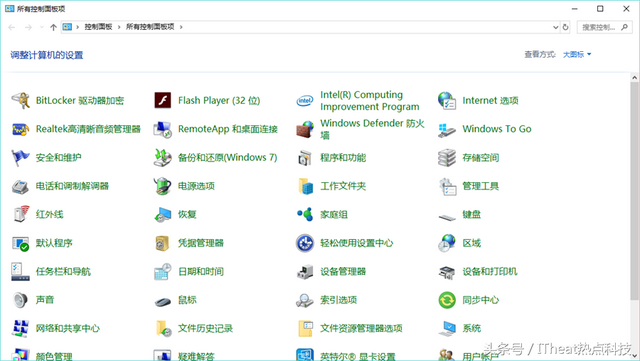Click the 搜索控制面板 search box
Viewport: 640px width, 361px height.
pos(604,27)
